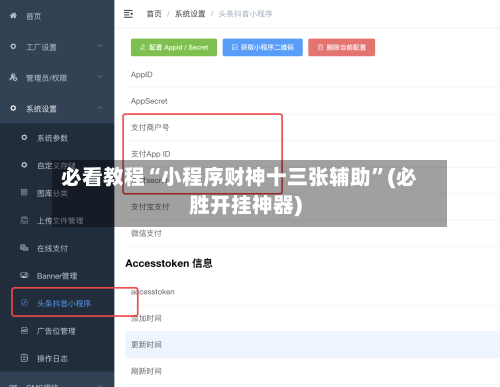Expand the 管理员/权限 chevron

pos(100,77)
